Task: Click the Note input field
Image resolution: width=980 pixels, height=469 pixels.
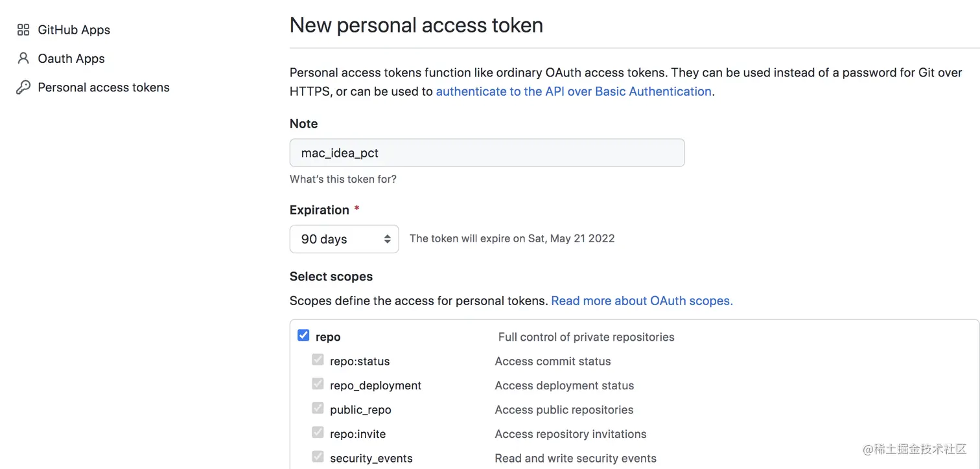Action: (487, 153)
